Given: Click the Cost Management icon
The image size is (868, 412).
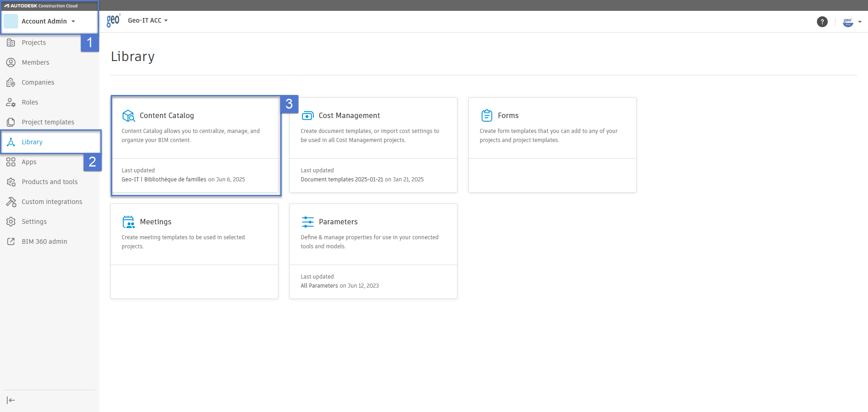Looking at the screenshot, I should (307, 116).
